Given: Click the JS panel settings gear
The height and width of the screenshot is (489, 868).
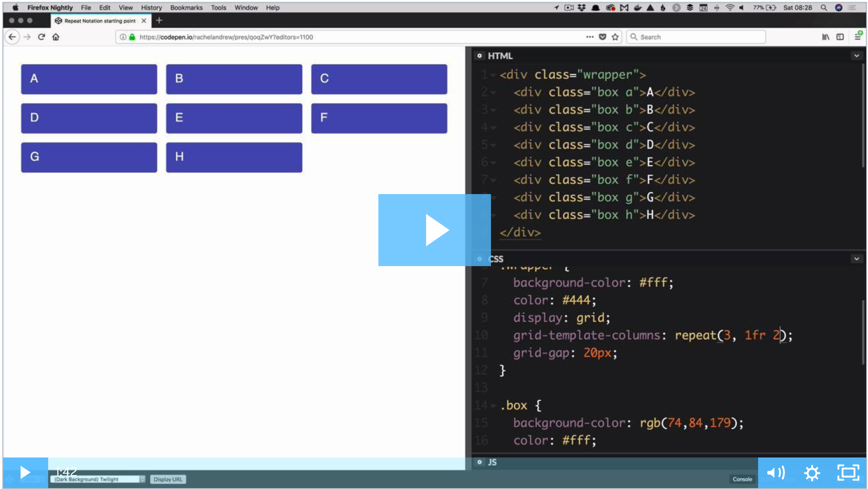Looking at the screenshot, I should 480,462.
